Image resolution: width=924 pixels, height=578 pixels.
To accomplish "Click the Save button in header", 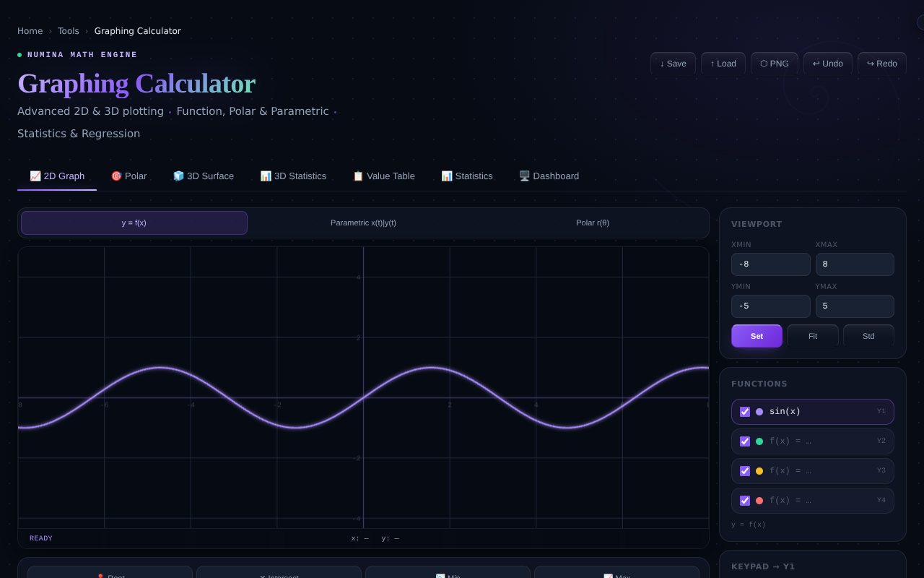I will click(673, 64).
